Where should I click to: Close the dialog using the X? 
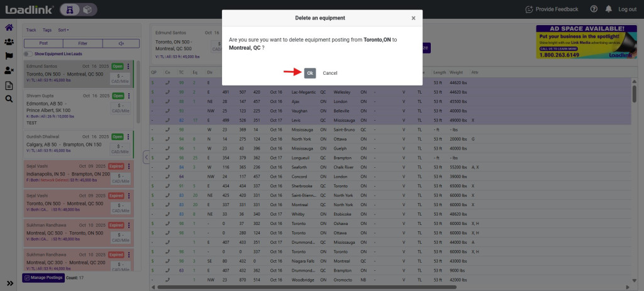(x=413, y=18)
